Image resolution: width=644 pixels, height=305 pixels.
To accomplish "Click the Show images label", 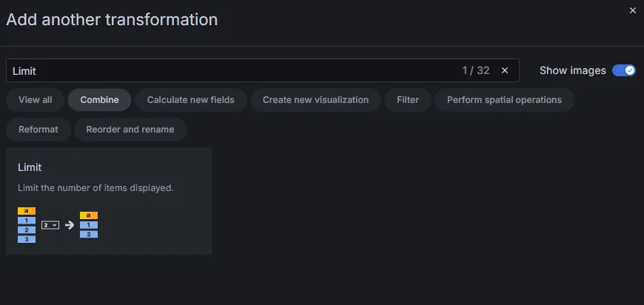I will (x=572, y=70).
